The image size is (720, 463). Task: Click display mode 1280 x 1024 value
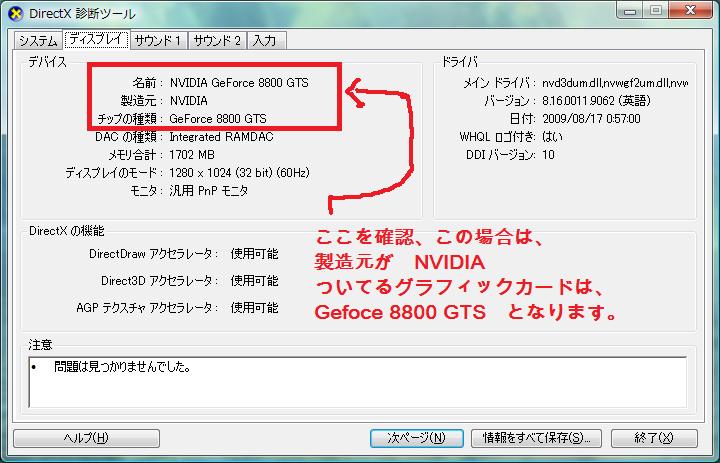click(x=239, y=173)
